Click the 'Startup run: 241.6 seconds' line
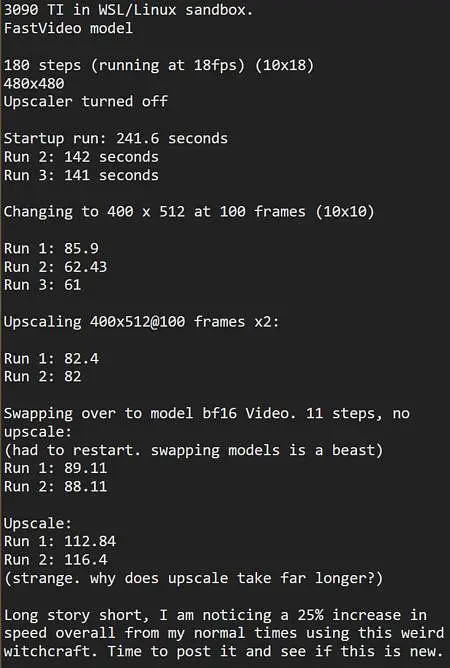Image resolution: width=450 pixels, height=668 pixels. click(115, 138)
